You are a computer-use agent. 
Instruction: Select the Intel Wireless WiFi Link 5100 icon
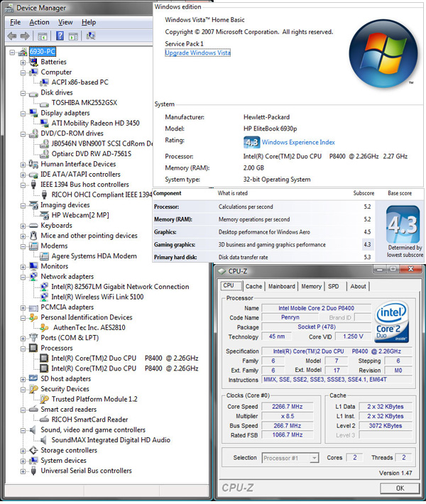pos(44,297)
